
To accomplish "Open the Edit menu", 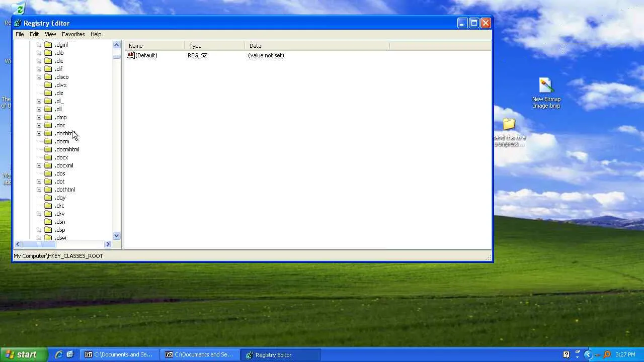I will [x=34, y=34].
